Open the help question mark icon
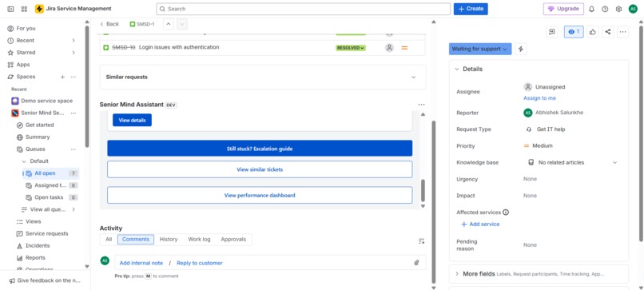The image size is (644, 290). [x=605, y=9]
